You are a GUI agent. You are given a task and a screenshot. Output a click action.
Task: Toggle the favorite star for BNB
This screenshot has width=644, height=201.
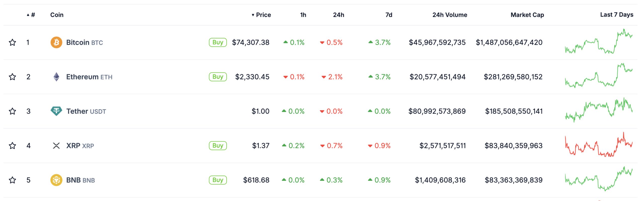(x=12, y=180)
